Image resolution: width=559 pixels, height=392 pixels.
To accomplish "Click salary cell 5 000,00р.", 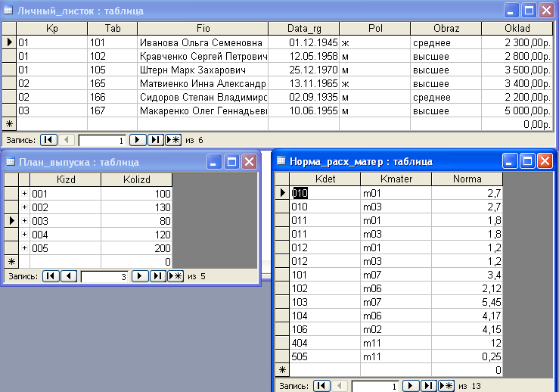I will pos(517,110).
